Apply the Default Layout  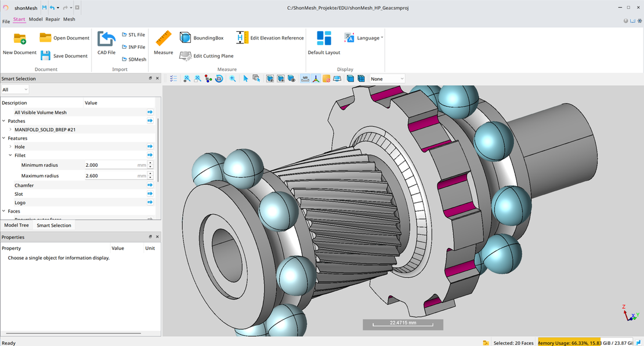[x=324, y=43]
